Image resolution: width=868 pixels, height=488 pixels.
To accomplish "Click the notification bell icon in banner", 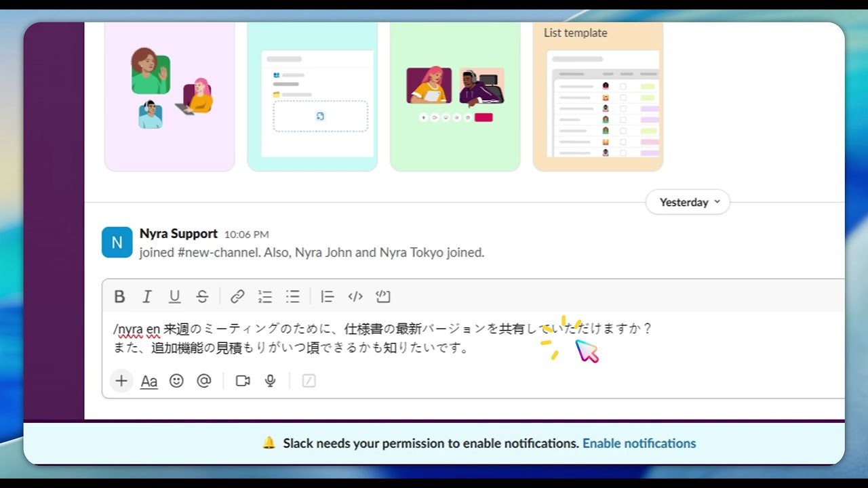I will pos(269,443).
